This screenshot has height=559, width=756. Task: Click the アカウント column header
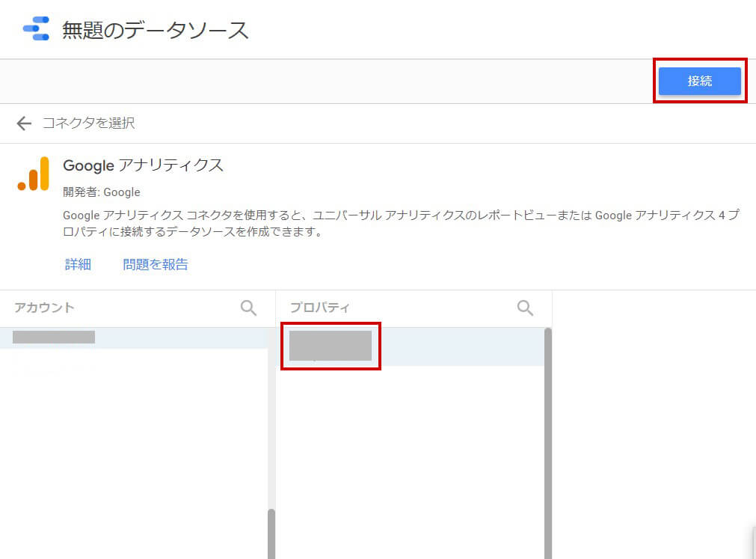tap(44, 308)
